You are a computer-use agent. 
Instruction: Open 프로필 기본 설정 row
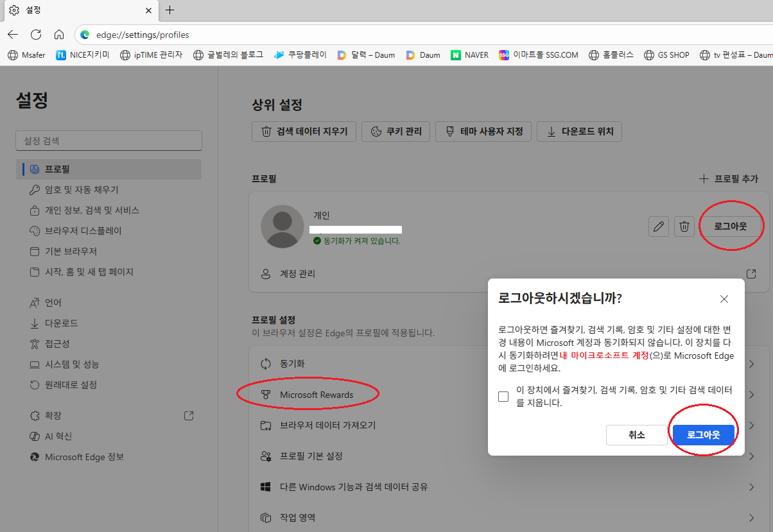click(508, 456)
